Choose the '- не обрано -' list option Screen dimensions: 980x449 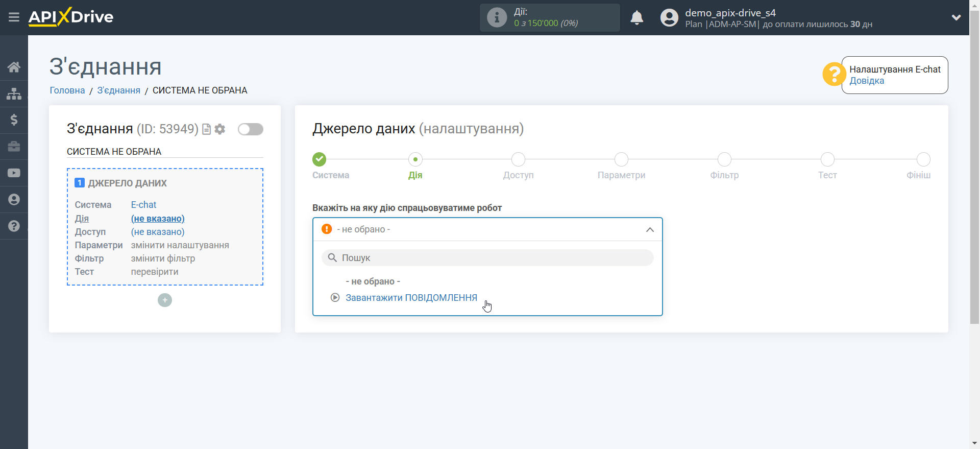point(373,281)
